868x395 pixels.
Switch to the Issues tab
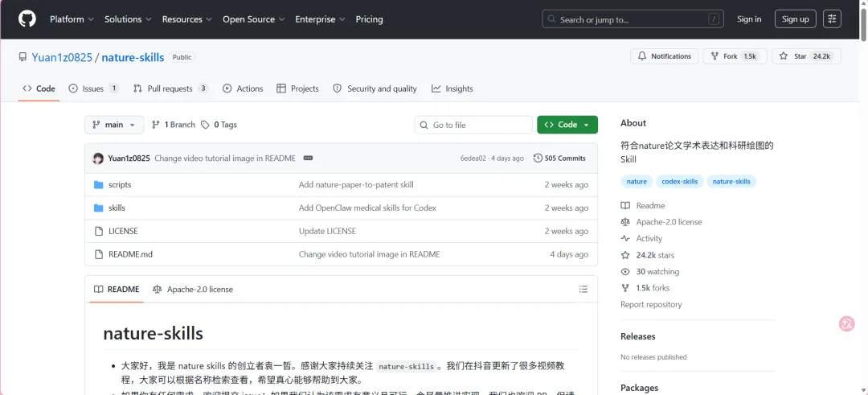pos(93,88)
